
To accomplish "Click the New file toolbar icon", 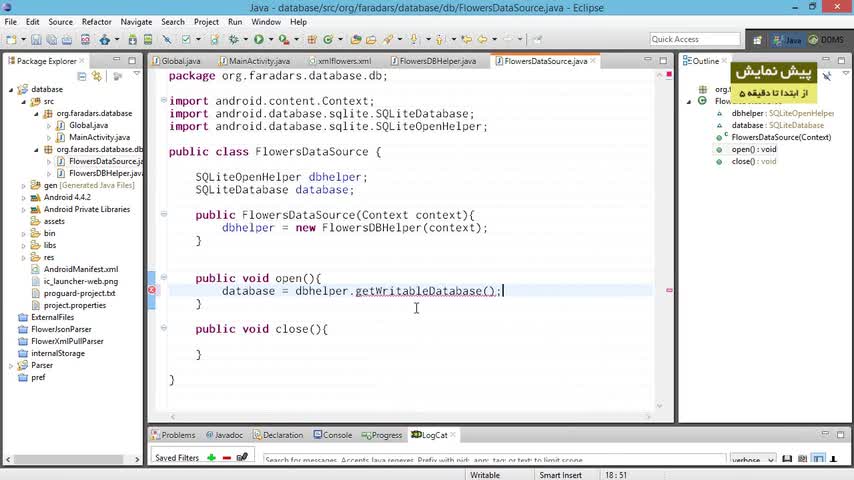I will [x=11, y=39].
